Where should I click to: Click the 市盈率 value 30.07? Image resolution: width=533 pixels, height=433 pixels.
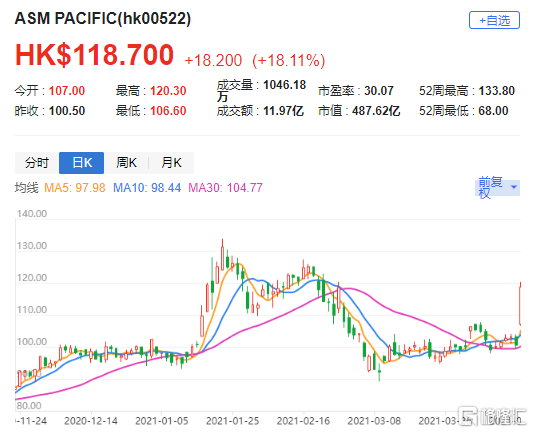[x=379, y=91]
